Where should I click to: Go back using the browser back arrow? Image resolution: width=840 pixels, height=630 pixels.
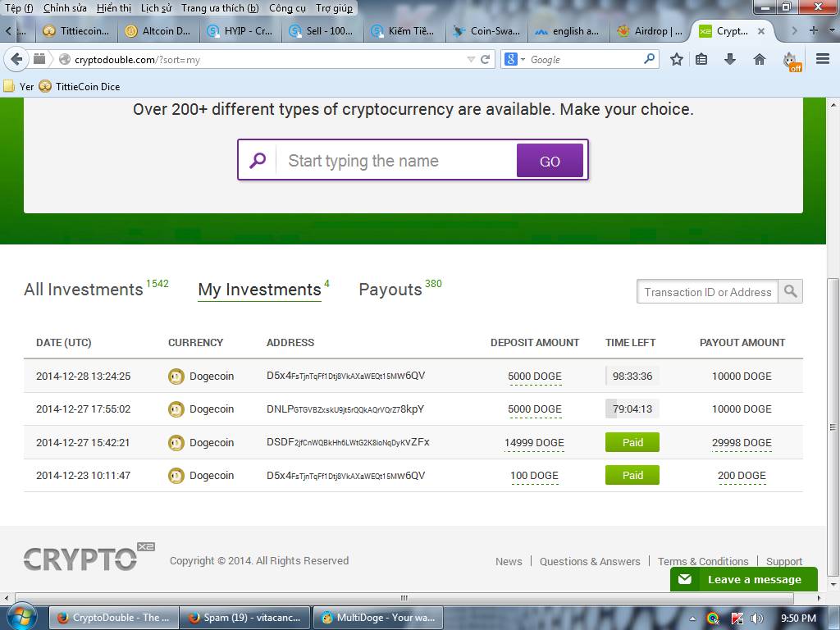(x=16, y=59)
